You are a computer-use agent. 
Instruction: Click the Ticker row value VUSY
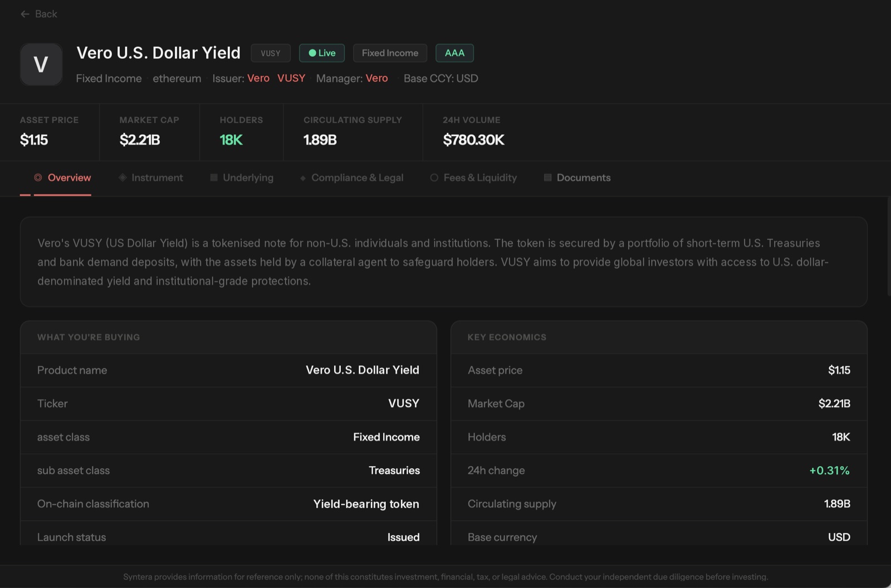pos(404,404)
